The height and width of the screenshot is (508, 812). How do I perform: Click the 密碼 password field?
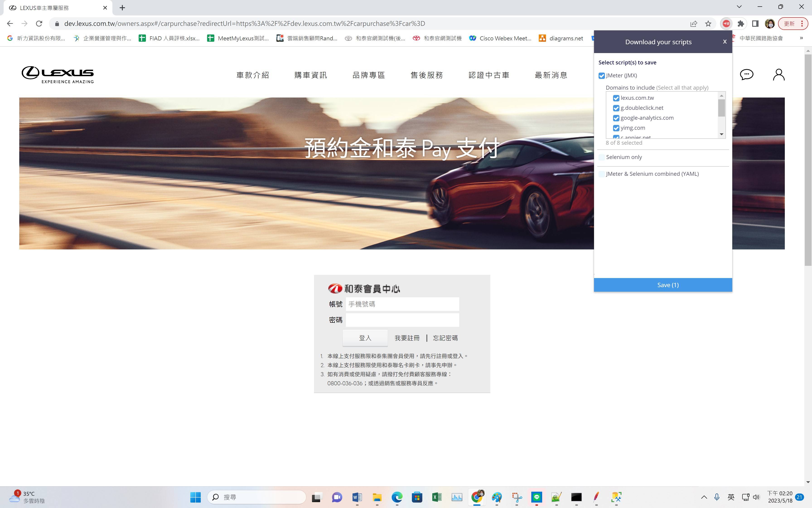point(402,320)
